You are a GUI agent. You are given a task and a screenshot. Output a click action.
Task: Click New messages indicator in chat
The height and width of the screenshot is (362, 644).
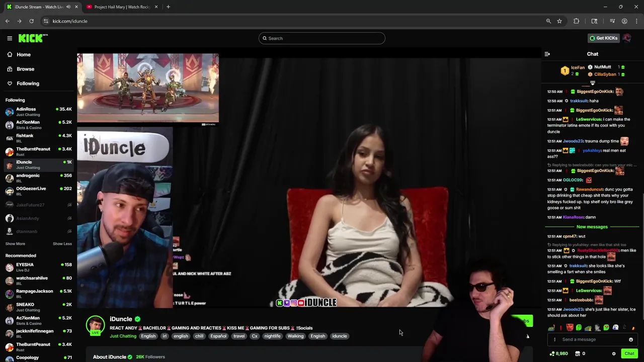click(592, 227)
